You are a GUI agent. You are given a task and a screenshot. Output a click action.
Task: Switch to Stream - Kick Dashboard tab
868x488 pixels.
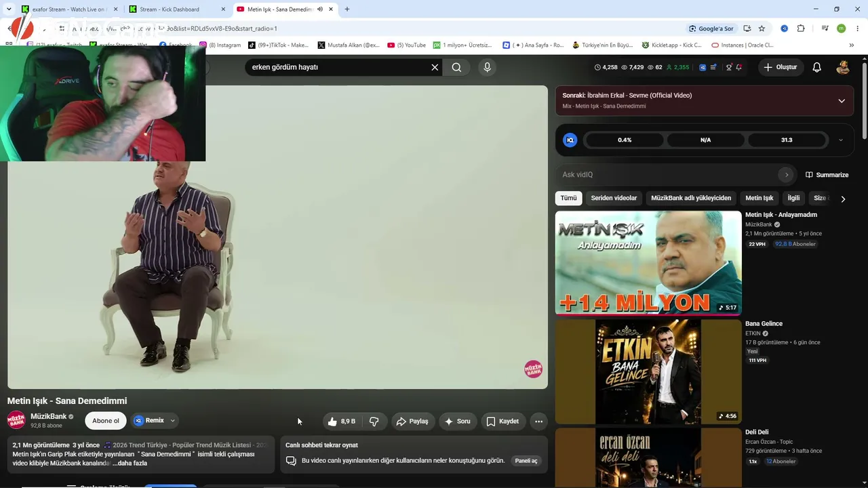coord(178,9)
